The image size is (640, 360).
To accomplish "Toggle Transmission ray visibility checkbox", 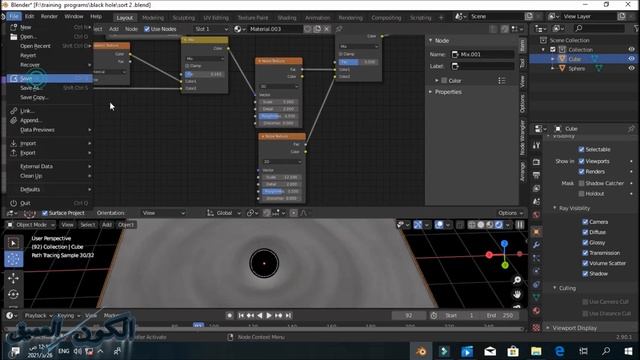I will (585, 253).
